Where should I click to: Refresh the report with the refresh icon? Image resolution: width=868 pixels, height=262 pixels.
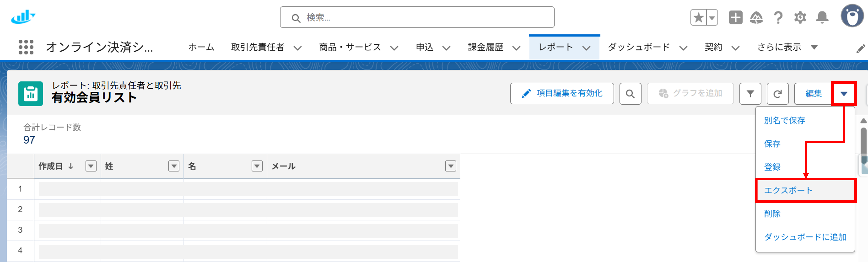click(778, 94)
